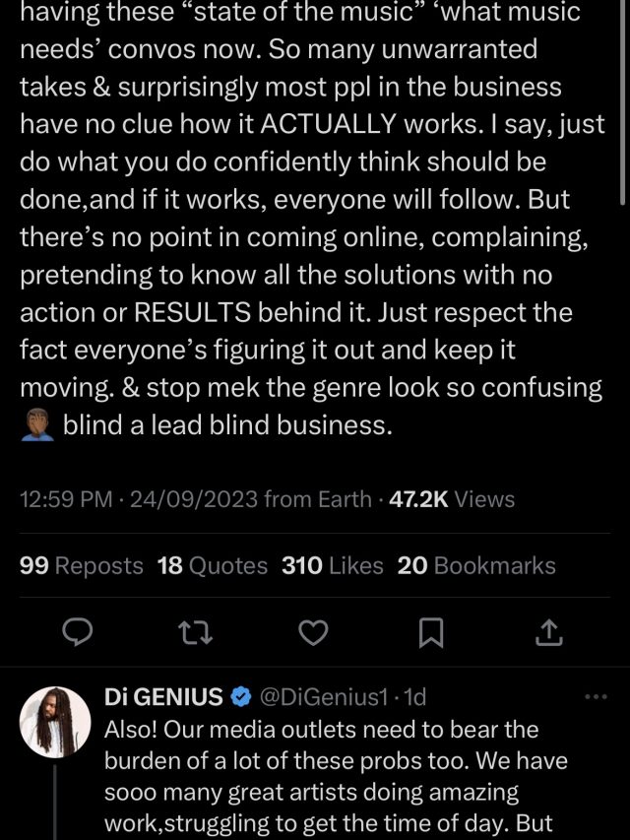Click the 20 Bookmarks count
This screenshot has height=840, width=630.
point(476,566)
